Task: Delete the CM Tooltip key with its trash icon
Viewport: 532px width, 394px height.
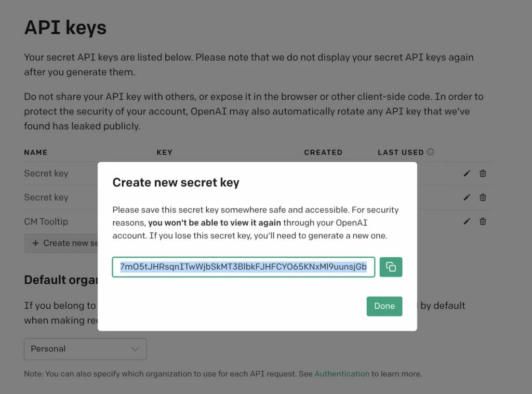Action: click(x=483, y=221)
